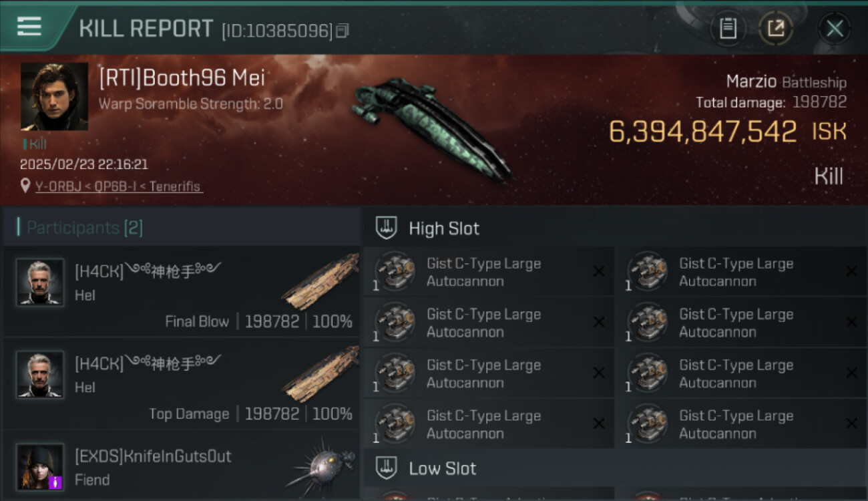Click the info badge on KnifeInGutsOut portrait
This screenshot has height=501, width=868.
(55, 482)
